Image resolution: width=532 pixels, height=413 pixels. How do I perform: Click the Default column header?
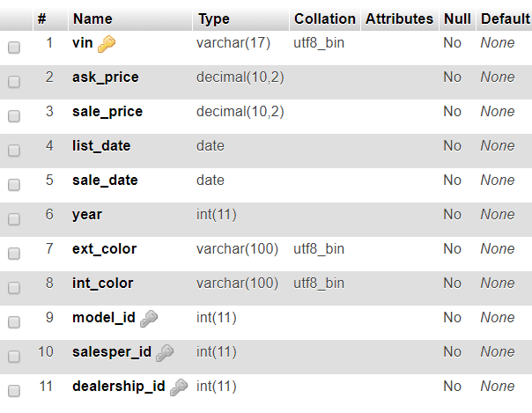[x=506, y=18]
